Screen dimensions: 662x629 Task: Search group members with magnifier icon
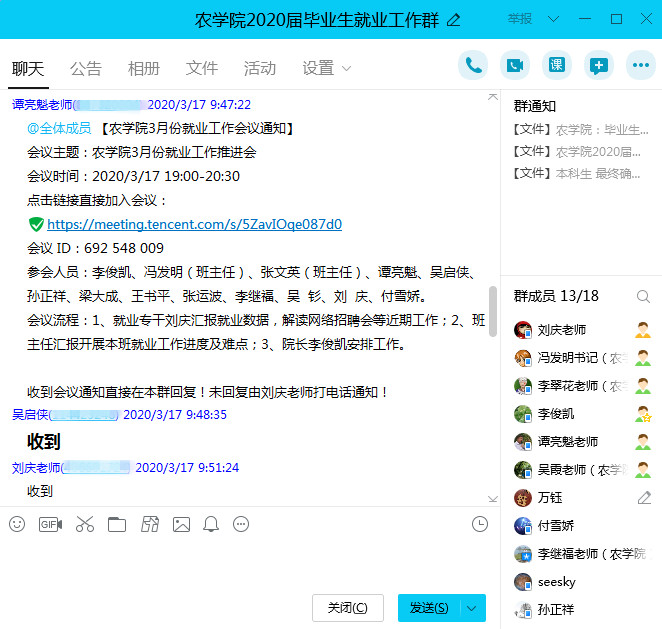(643, 296)
